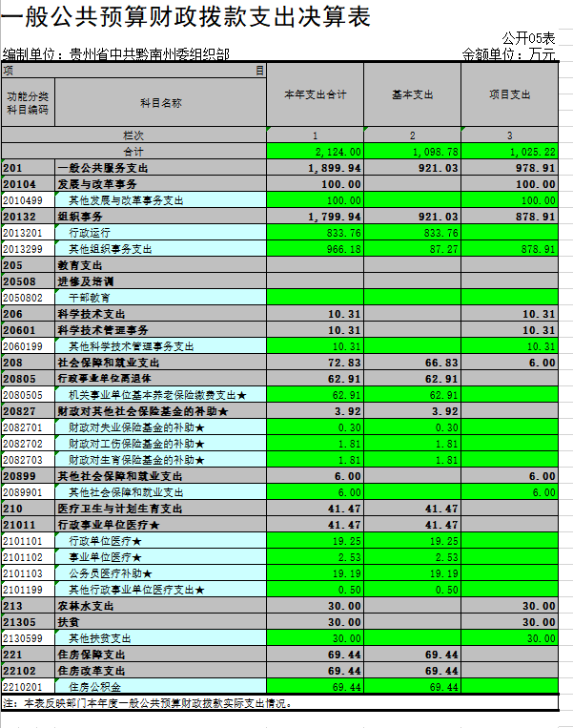This screenshot has height=728, width=573.
Task: Select the 基本支出 column header
Action: pos(413,95)
